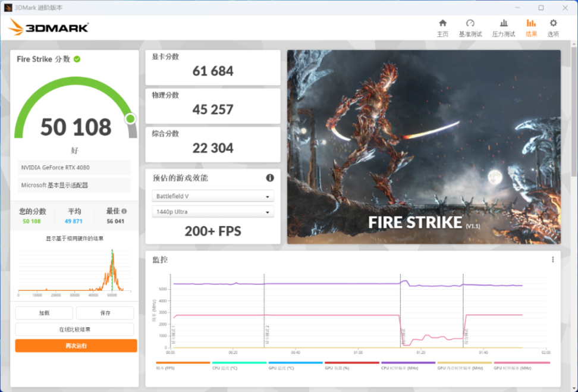Click the best score 56 041
The image size is (578, 392).
115,221
